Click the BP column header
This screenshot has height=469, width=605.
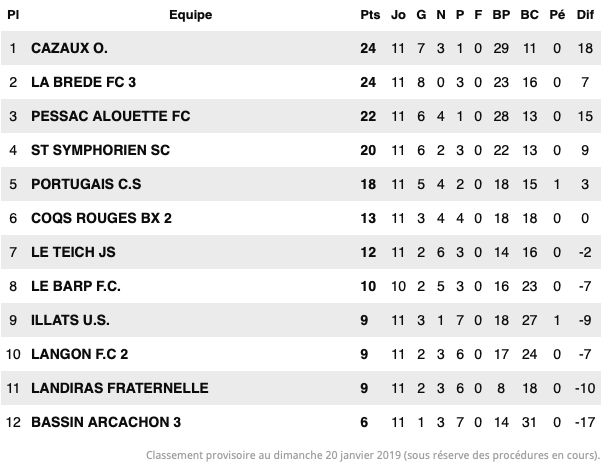click(501, 15)
